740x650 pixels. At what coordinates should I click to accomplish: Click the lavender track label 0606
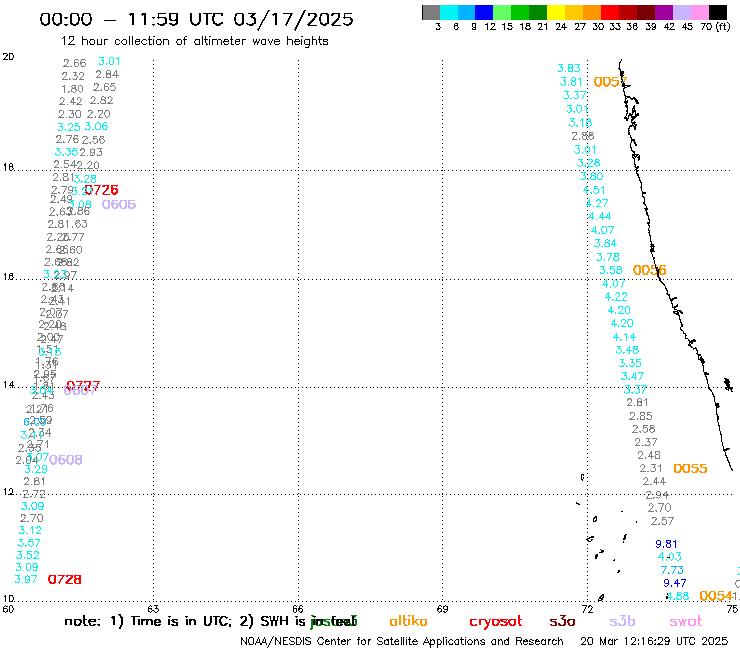click(x=119, y=204)
